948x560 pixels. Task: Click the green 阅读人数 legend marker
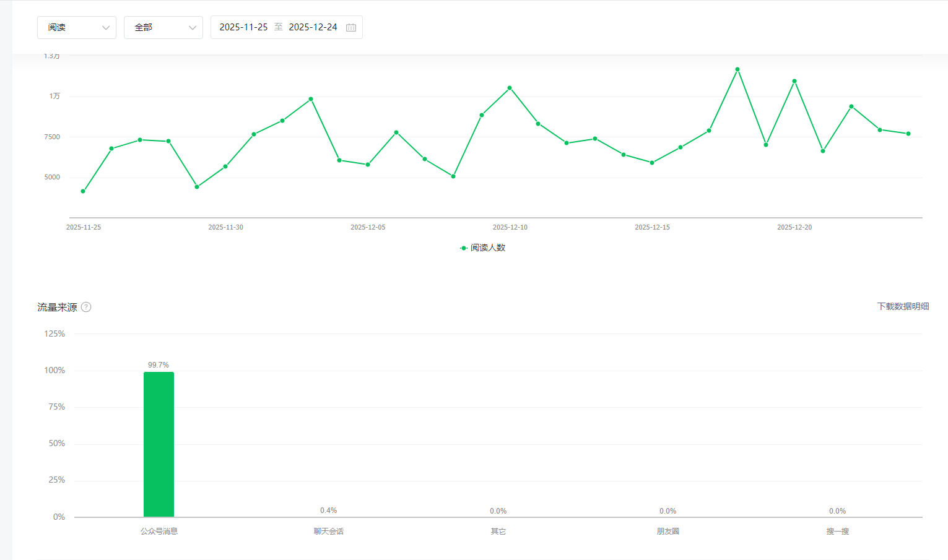pos(464,248)
